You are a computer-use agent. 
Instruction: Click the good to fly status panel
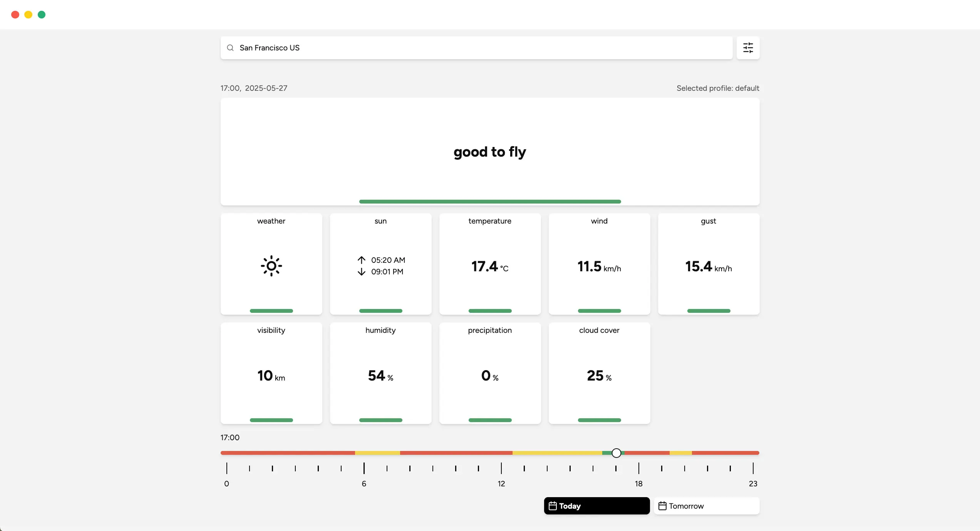490,152
